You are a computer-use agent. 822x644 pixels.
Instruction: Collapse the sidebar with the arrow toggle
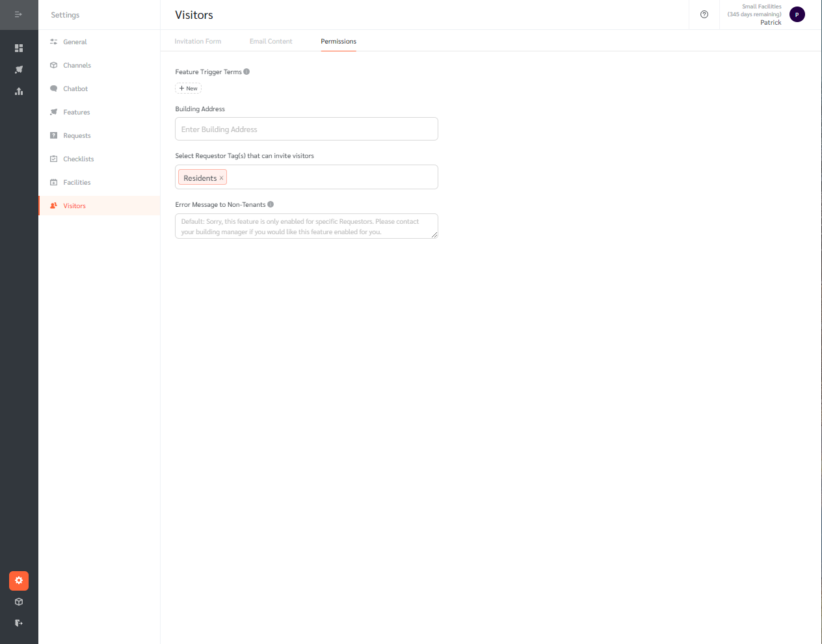click(18, 14)
